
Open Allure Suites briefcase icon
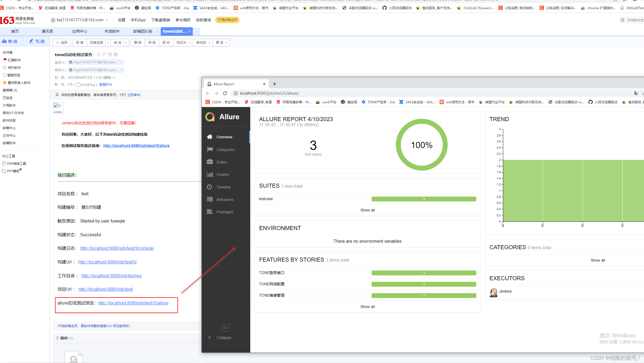(x=210, y=162)
